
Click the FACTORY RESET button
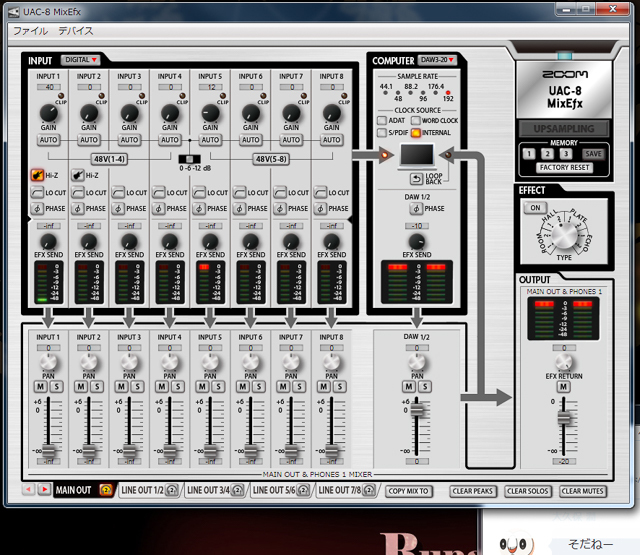coord(564,167)
